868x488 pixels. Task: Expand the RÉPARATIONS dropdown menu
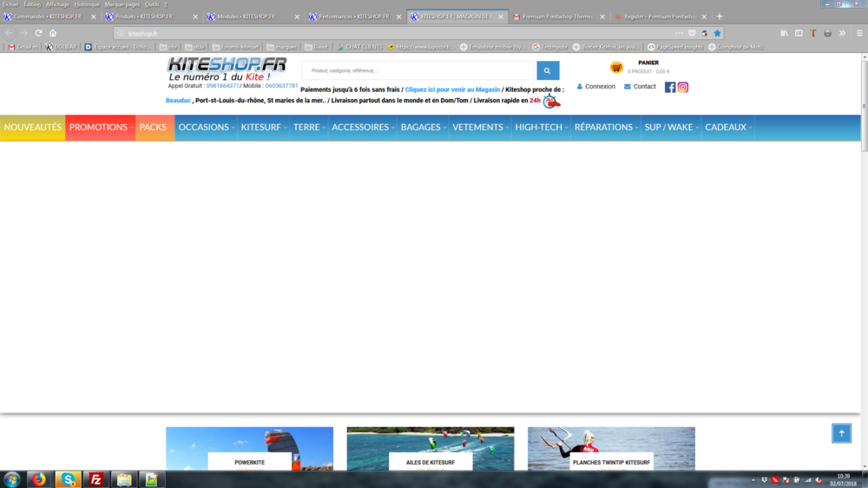coord(606,128)
